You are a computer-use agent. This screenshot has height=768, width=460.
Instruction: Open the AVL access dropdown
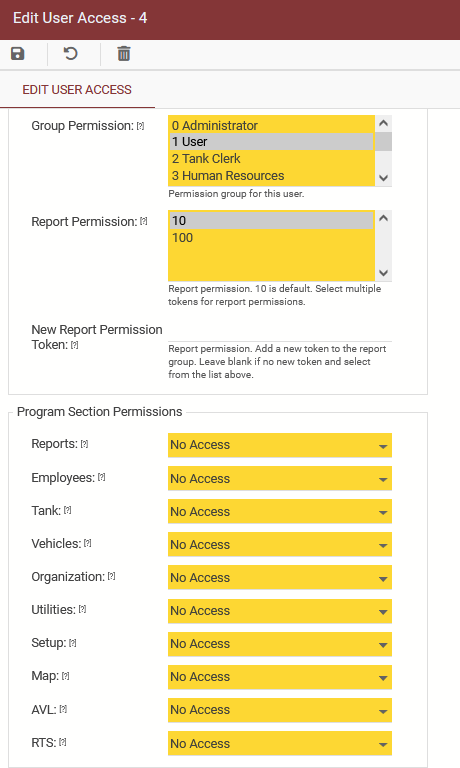pyautogui.click(x=280, y=710)
